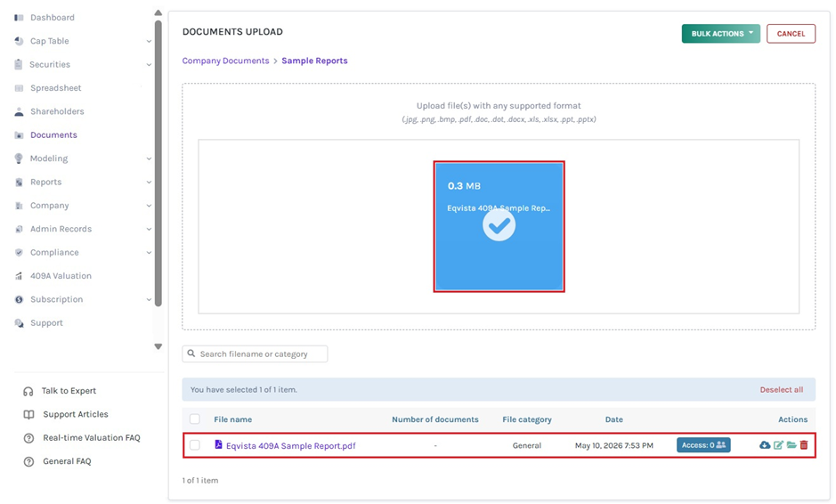Click the Reports sidebar icon
This screenshot has width=836, height=504.
[19, 182]
